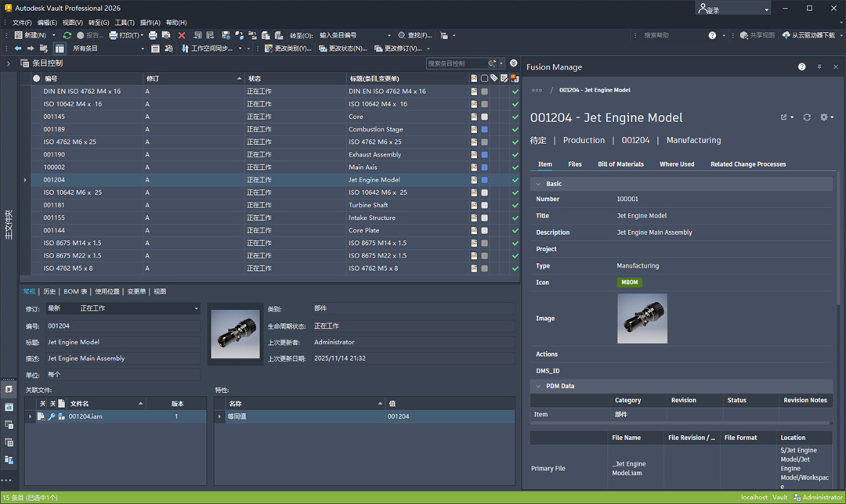Click the refresh icon in the Fusion Manage panel

807,117
